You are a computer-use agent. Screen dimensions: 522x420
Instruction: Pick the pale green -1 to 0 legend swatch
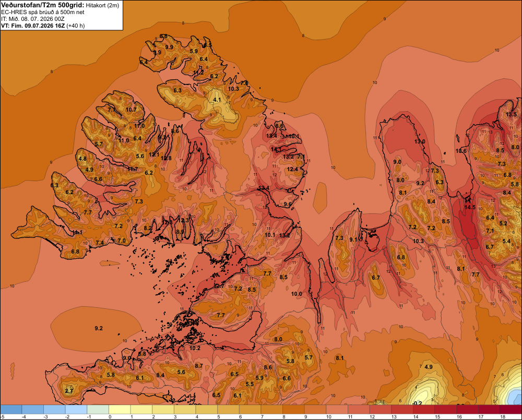click(x=98, y=410)
